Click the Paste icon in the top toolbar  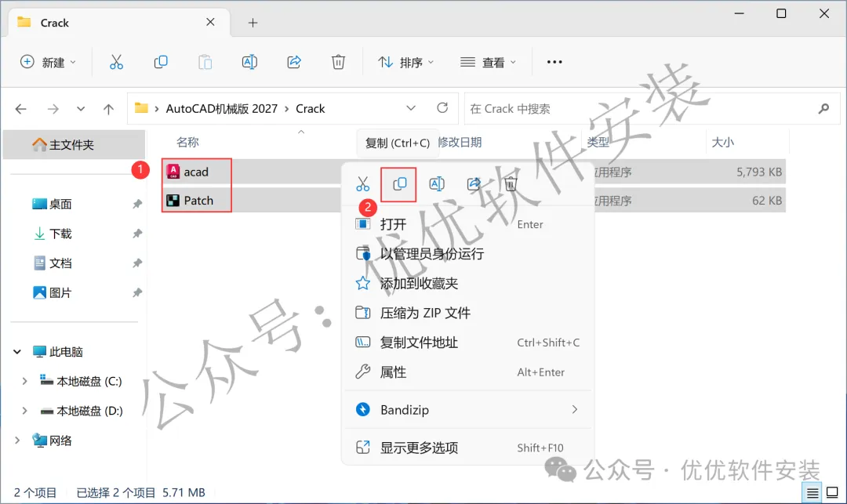point(205,62)
